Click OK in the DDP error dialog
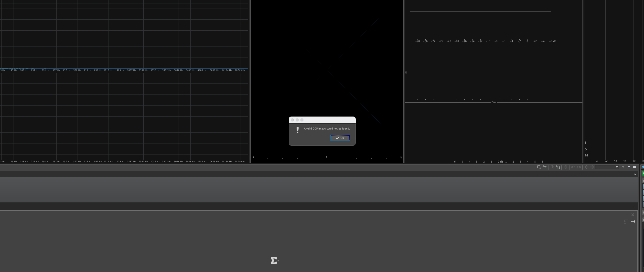 pos(340,138)
